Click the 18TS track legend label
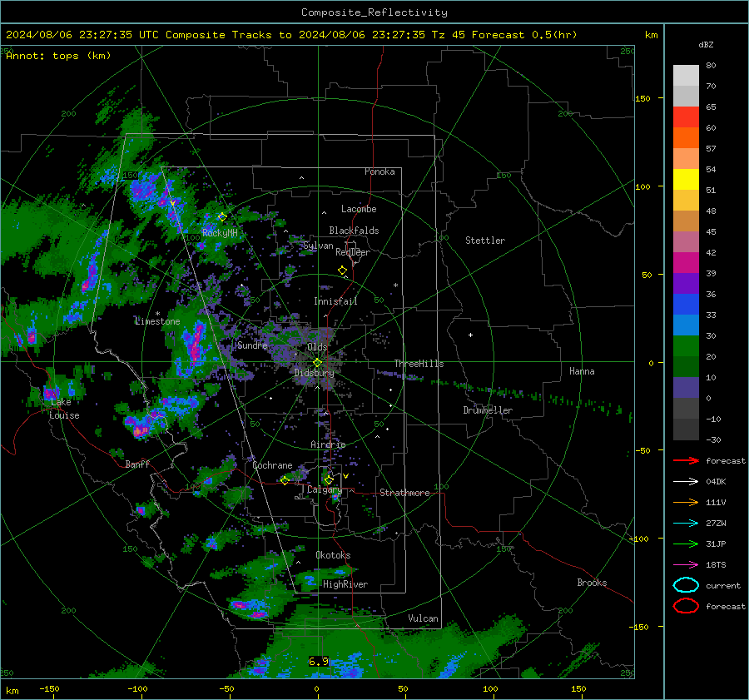Image resolution: width=749 pixels, height=700 pixels. click(x=716, y=565)
